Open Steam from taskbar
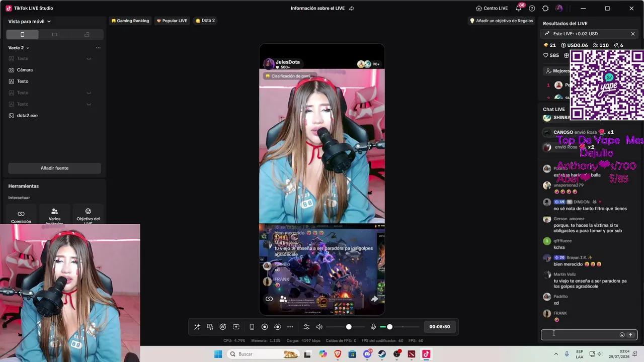This screenshot has width=644, height=362. [382, 354]
